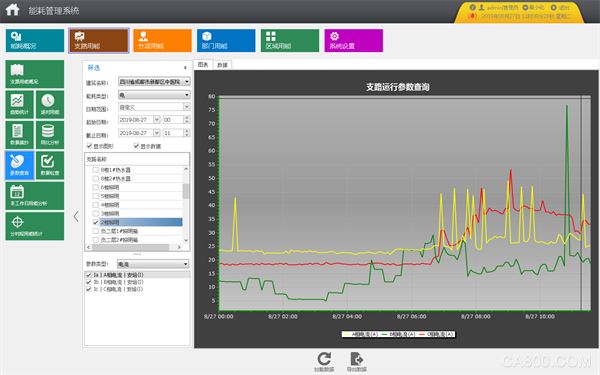Open the database stack sidebar tile
The image size is (600, 375).
[x=50, y=135]
